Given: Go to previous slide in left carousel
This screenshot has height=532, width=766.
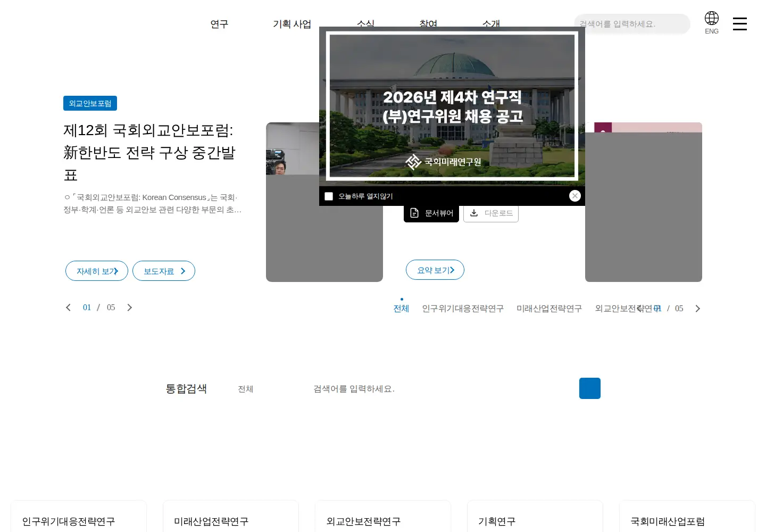Looking at the screenshot, I should 68,307.
